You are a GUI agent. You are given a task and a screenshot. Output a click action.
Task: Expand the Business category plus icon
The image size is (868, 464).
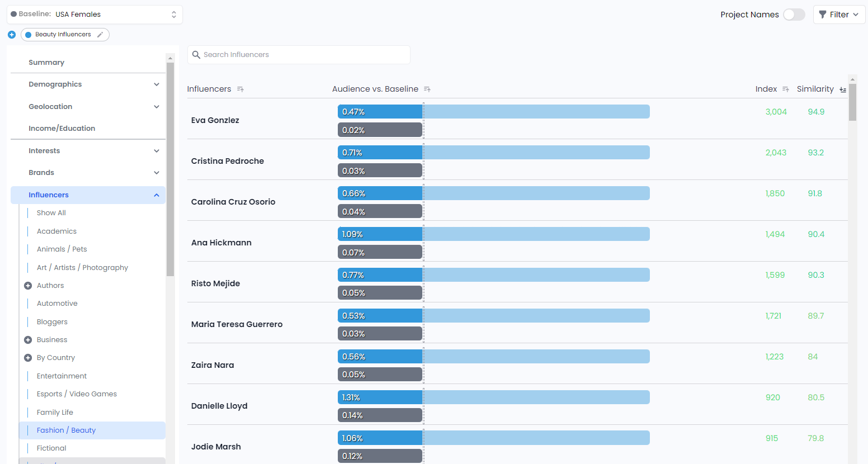coord(28,340)
